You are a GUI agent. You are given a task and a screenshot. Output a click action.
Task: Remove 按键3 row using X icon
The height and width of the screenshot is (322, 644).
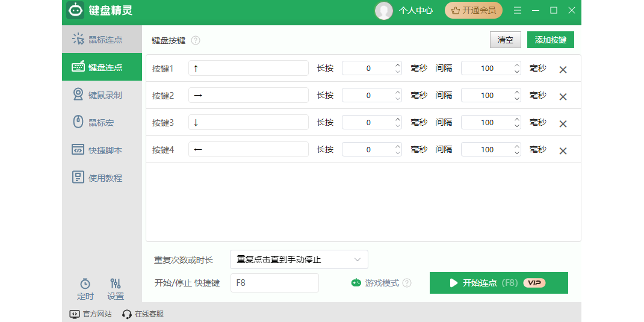[x=563, y=123]
